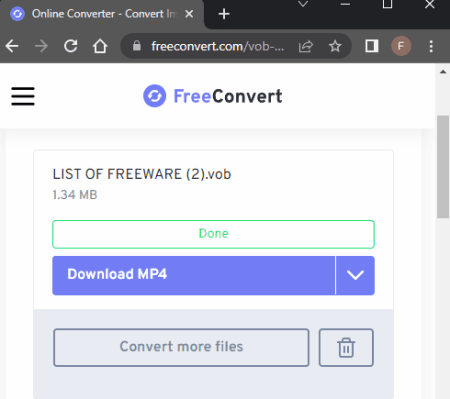Viewport: 450px width, 399px height.
Task: Open the profile avatar F
Action: (x=401, y=46)
